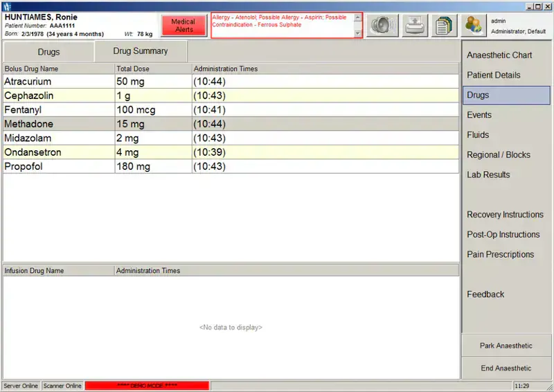The width and height of the screenshot is (554, 392).
Task: Switch to the Drugs tab
Action: pos(48,52)
